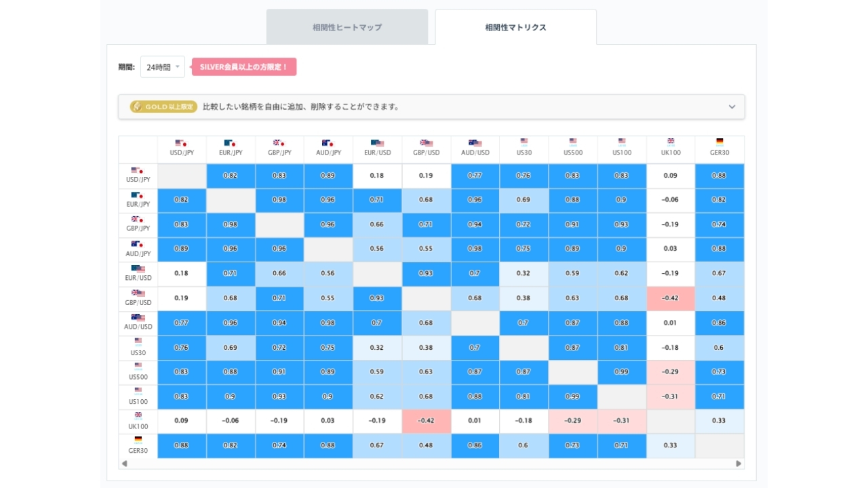This screenshot has width=868, height=488.
Task: Open the 期間 24時間 dropdown
Action: pos(163,67)
